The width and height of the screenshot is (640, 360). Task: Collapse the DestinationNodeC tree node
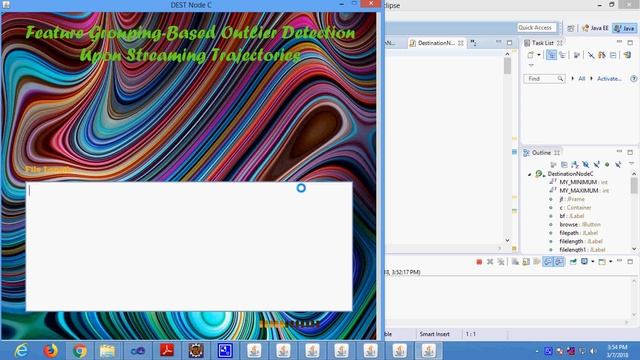pyautogui.click(x=530, y=174)
